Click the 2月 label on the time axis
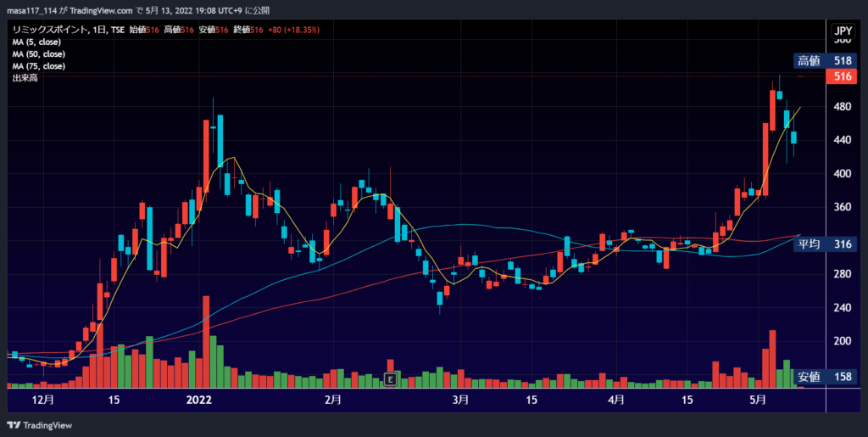This screenshot has height=437, width=868. (332, 400)
